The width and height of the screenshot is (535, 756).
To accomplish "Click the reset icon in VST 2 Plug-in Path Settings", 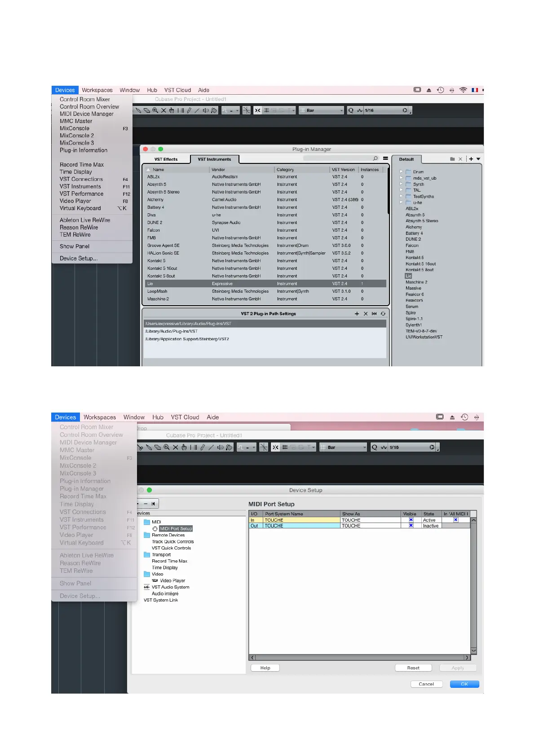I will coord(374,314).
